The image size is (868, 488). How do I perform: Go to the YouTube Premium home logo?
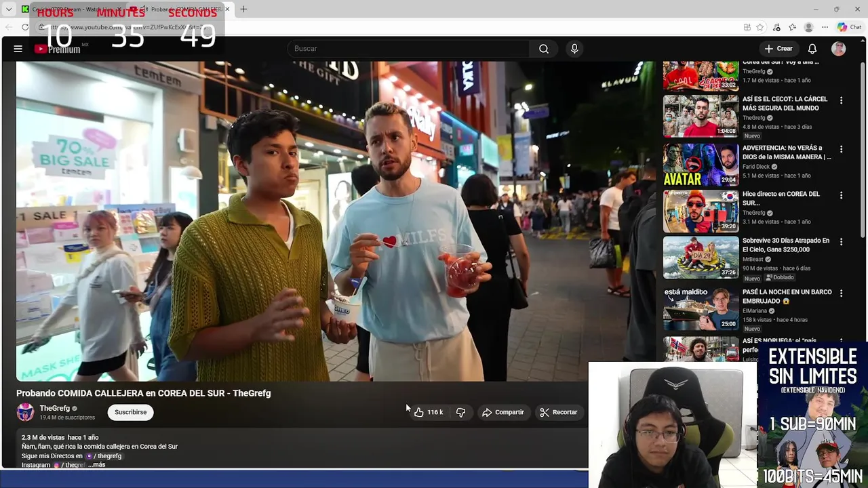pos(58,49)
